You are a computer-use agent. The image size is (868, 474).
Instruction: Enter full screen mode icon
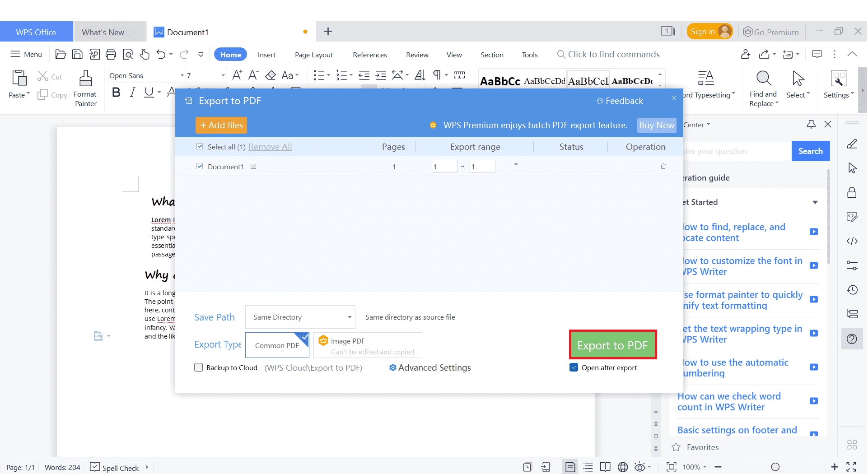click(x=851, y=467)
